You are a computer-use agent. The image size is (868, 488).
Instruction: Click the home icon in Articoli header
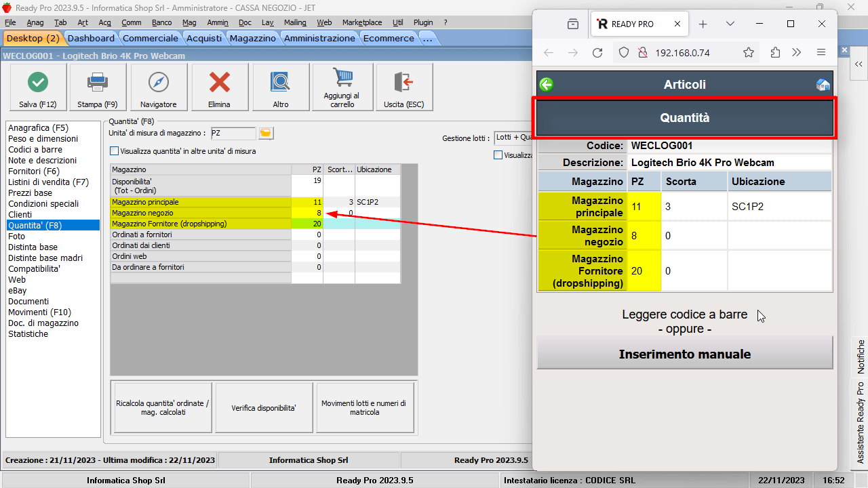click(823, 85)
